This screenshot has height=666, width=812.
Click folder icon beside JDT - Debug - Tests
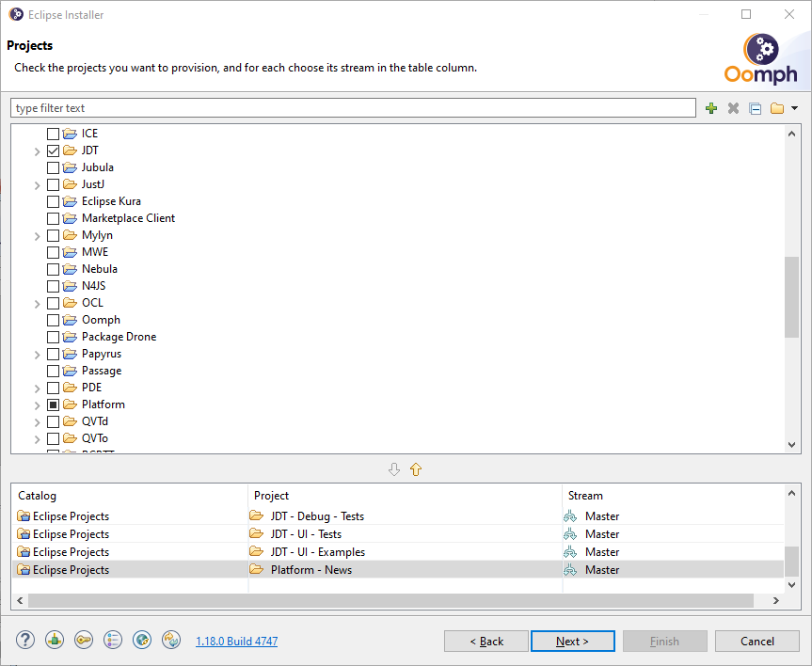click(x=256, y=515)
